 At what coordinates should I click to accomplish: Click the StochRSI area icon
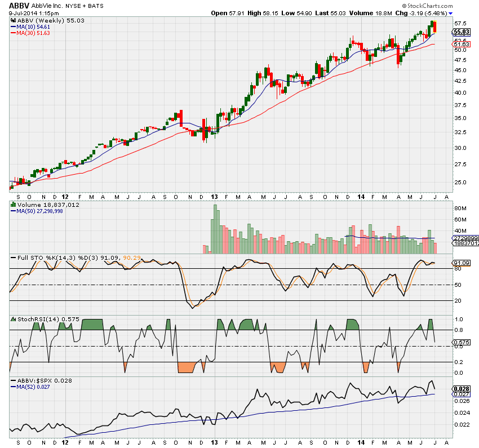(13, 319)
